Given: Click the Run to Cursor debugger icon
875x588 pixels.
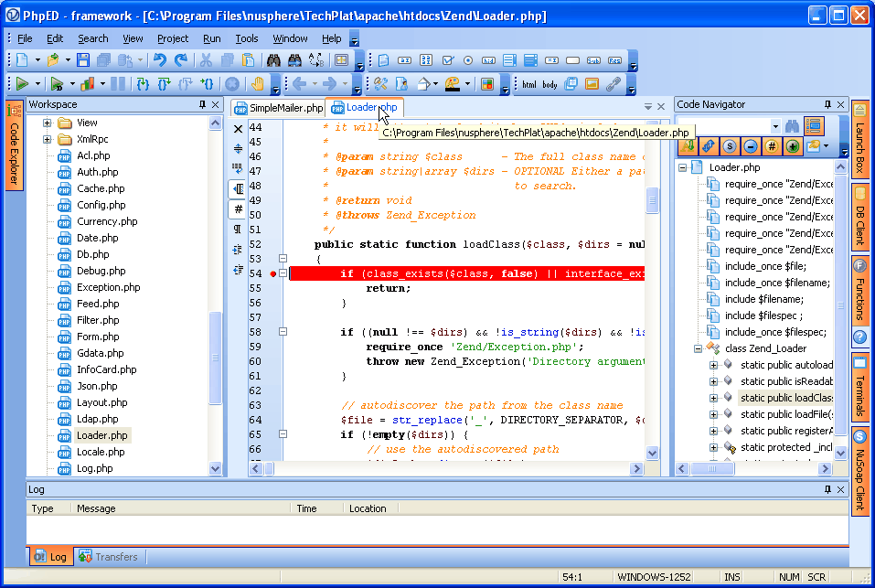Looking at the screenshot, I should click(207, 84).
